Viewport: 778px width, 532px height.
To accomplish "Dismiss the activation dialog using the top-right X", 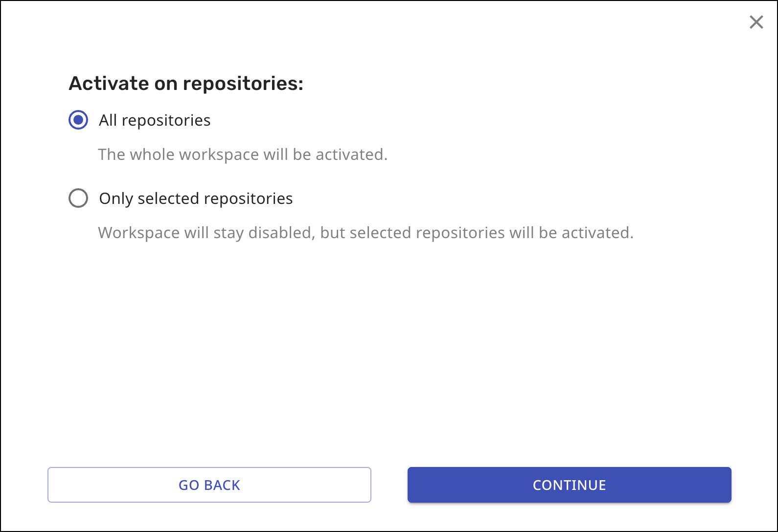I will click(x=756, y=22).
